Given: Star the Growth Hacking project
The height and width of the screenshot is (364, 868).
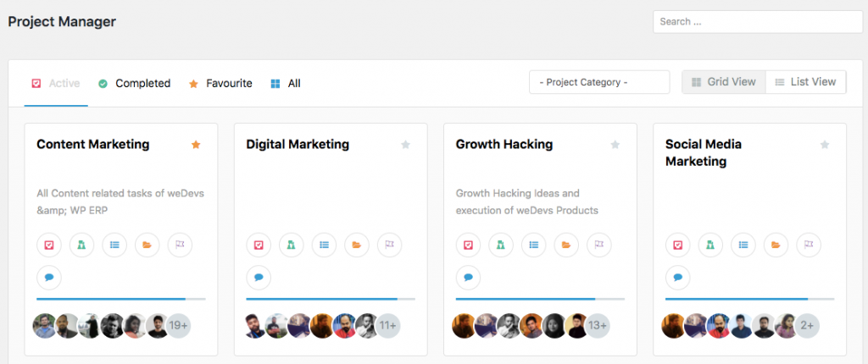Looking at the screenshot, I should tap(615, 145).
